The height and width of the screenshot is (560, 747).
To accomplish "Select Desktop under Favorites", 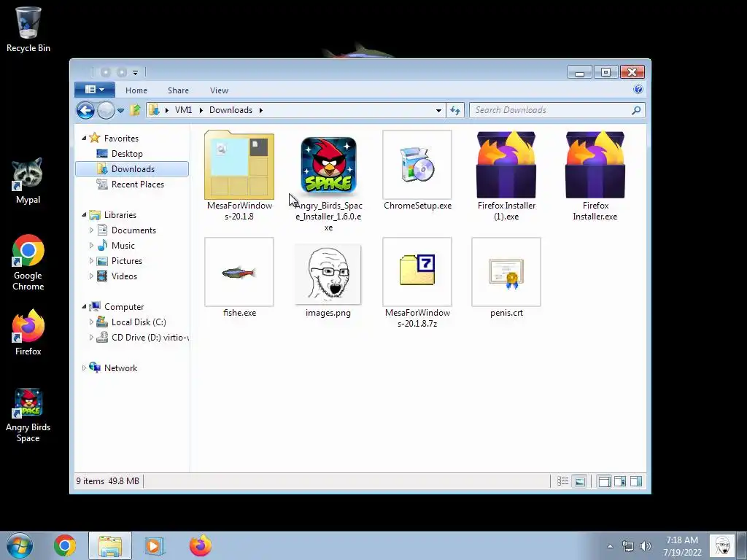I will tap(127, 154).
